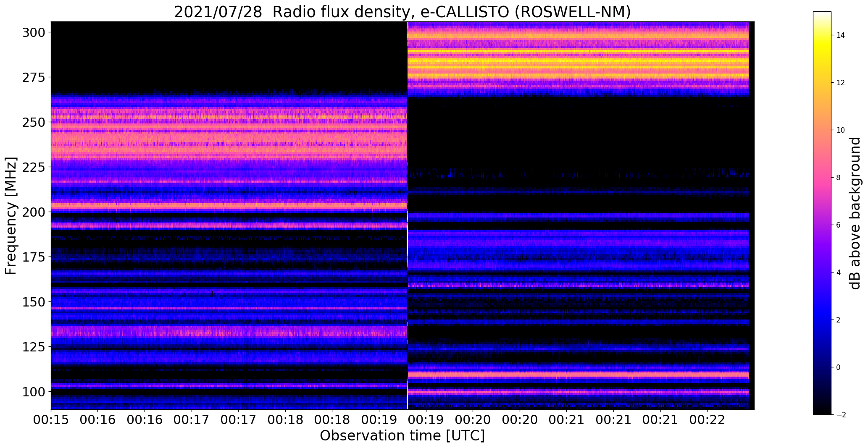Select the 100 frequency tick label

(34, 392)
